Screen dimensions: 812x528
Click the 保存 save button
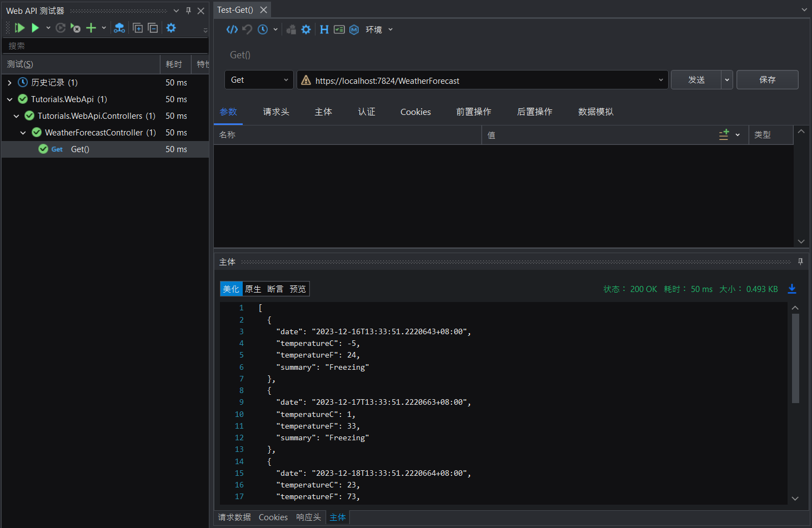coord(768,80)
